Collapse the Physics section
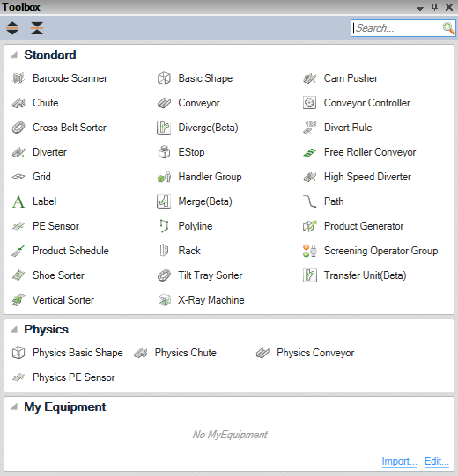458x476 pixels. pyautogui.click(x=14, y=329)
